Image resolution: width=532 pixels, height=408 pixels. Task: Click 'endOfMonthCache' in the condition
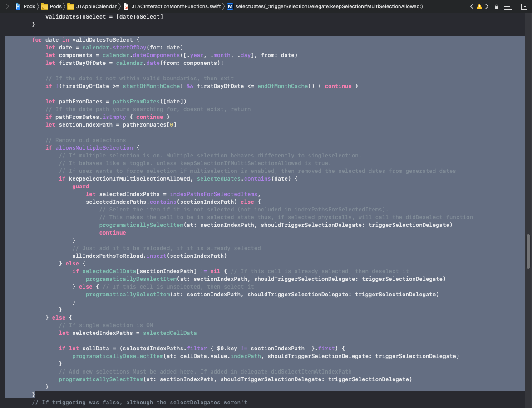[283, 86]
